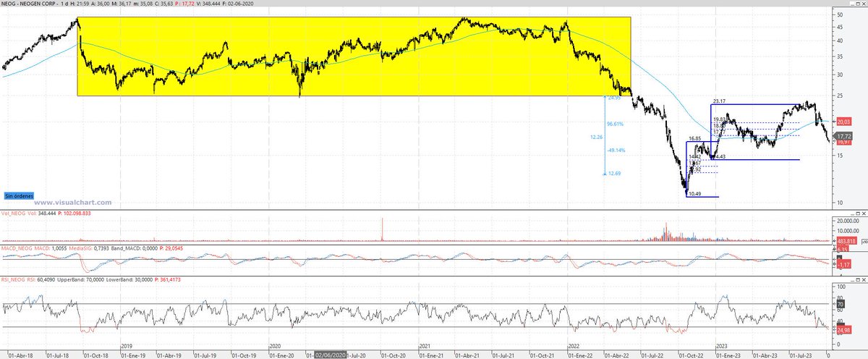
Task: Click the red 20,03 price axis tag
Action: coord(844,121)
